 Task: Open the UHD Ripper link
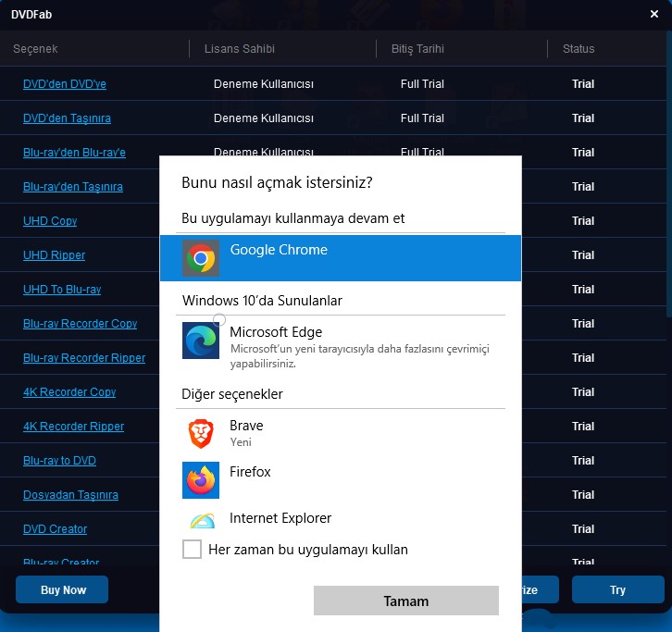pos(54,255)
